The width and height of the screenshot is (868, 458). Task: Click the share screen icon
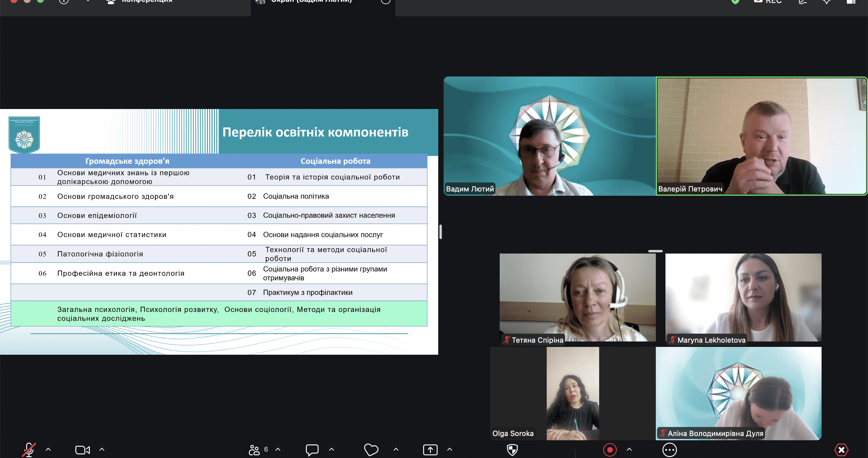[x=430, y=450]
